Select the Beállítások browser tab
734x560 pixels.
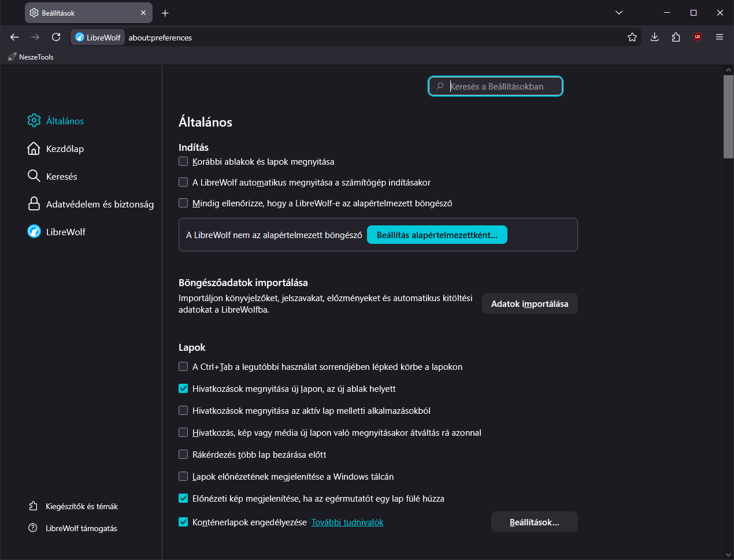tap(88, 13)
